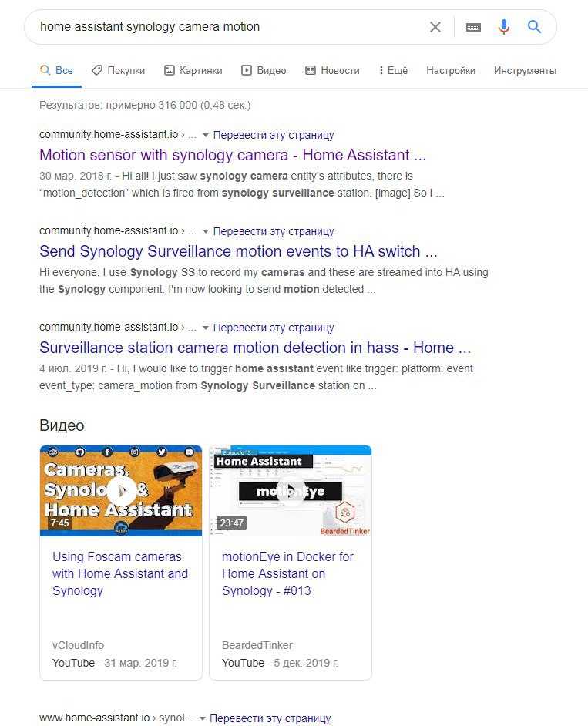
Task: Open dropdown arrow above Surveillance station result
Action: 206,328
